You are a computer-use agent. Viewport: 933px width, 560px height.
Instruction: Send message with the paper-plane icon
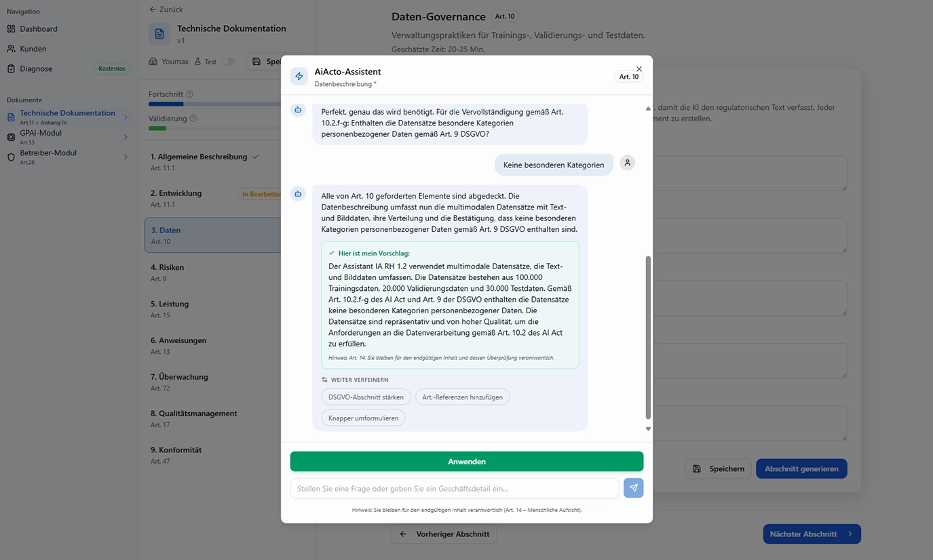click(x=632, y=487)
